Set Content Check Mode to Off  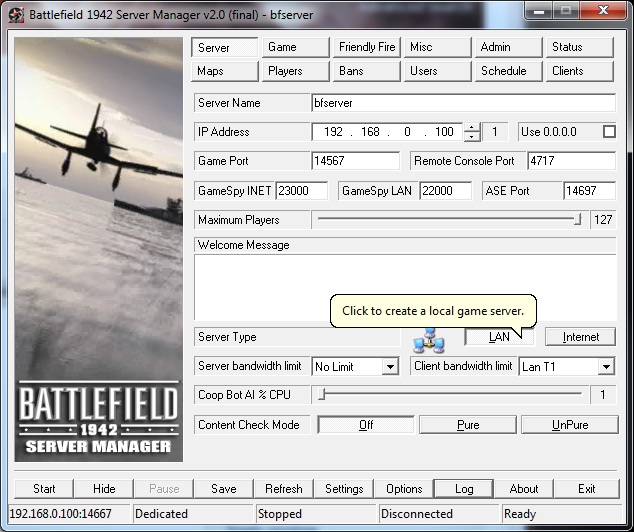click(366, 425)
